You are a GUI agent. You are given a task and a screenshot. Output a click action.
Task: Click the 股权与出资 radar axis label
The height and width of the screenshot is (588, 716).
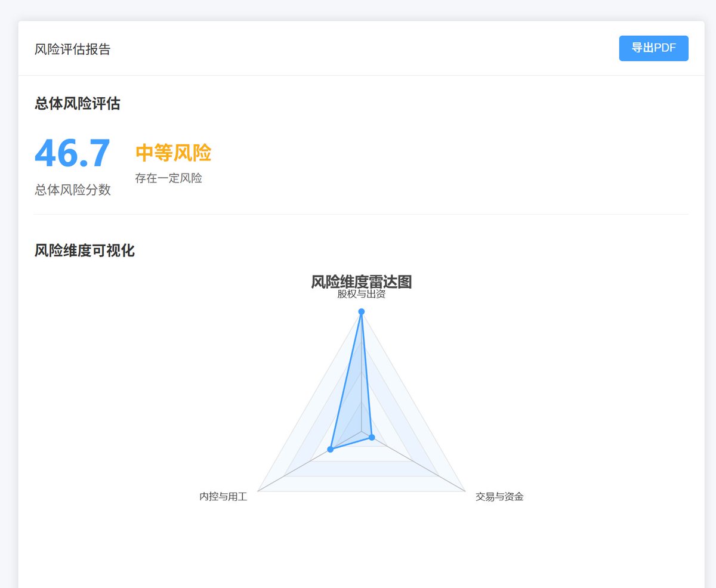coord(362,294)
